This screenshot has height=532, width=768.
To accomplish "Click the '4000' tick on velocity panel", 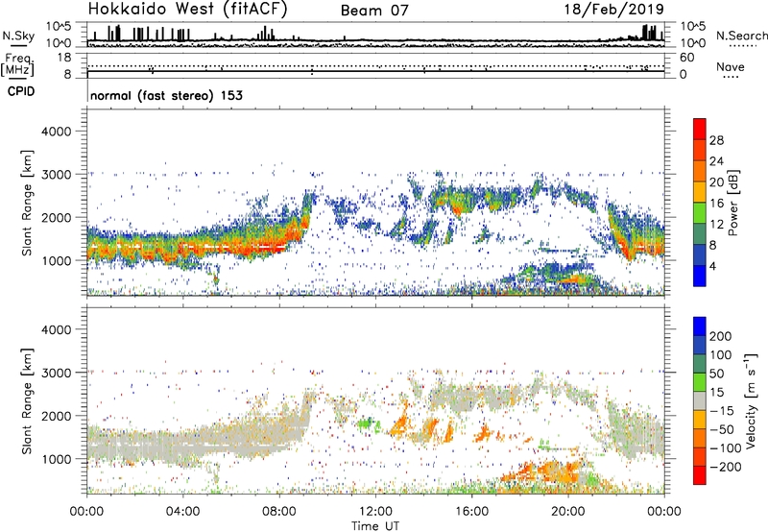I will (x=56, y=329).
